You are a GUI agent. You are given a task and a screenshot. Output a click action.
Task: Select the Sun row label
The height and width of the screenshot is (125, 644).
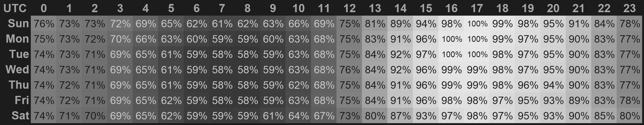tap(18, 24)
